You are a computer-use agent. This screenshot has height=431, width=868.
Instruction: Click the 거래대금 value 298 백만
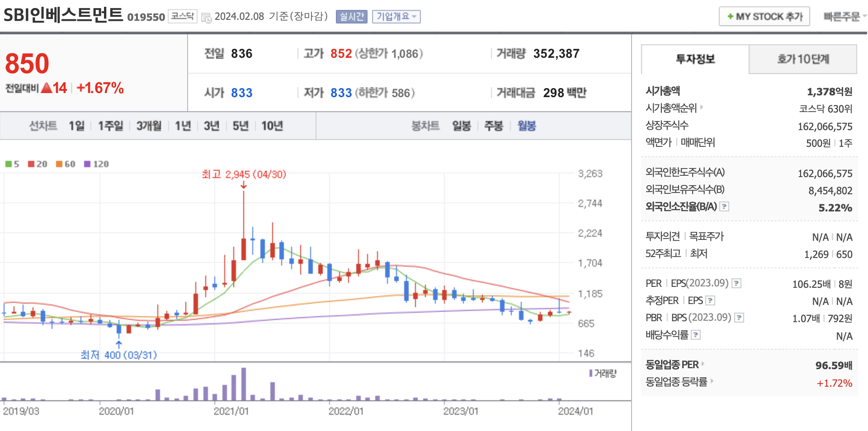pos(565,93)
